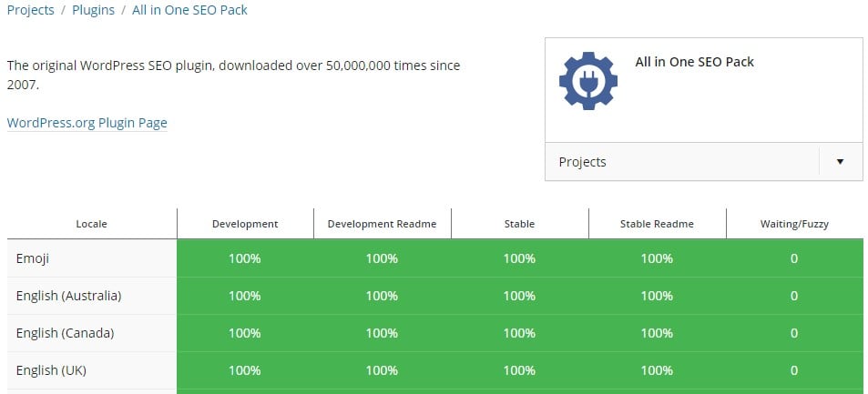This screenshot has width=868, height=394.
Task: Click Emoji Waiting/Fuzzy 0 cell
Action: [x=794, y=258]
